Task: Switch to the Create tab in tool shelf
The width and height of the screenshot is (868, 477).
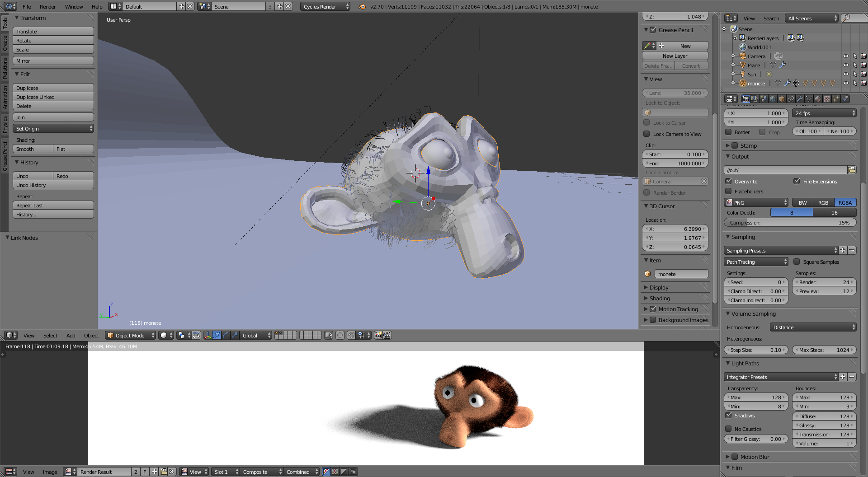Action: (5, 43)
